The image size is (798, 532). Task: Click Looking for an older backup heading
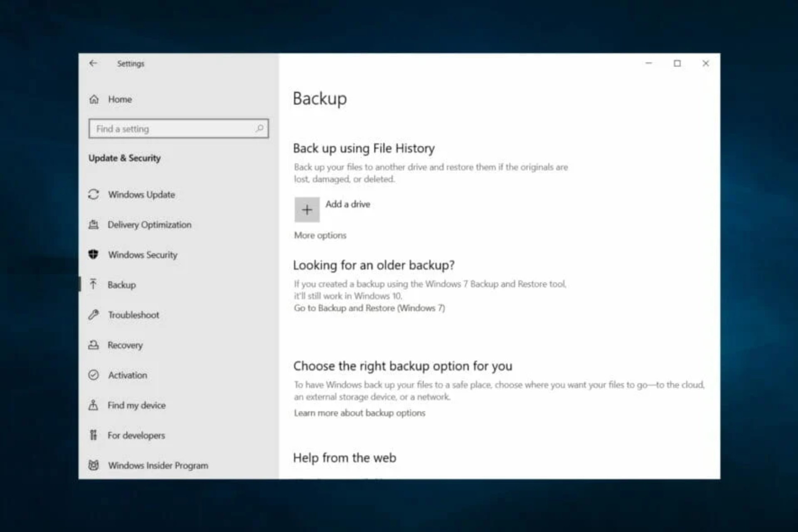374,265
